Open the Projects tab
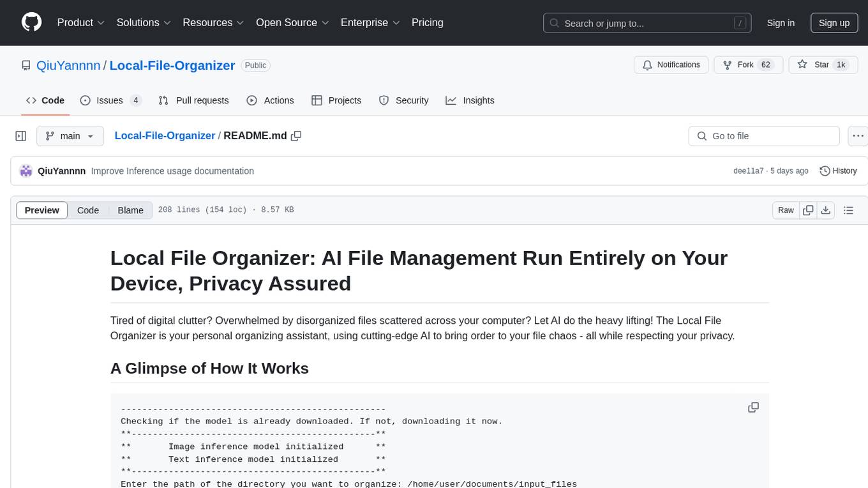 coord(336,100)
